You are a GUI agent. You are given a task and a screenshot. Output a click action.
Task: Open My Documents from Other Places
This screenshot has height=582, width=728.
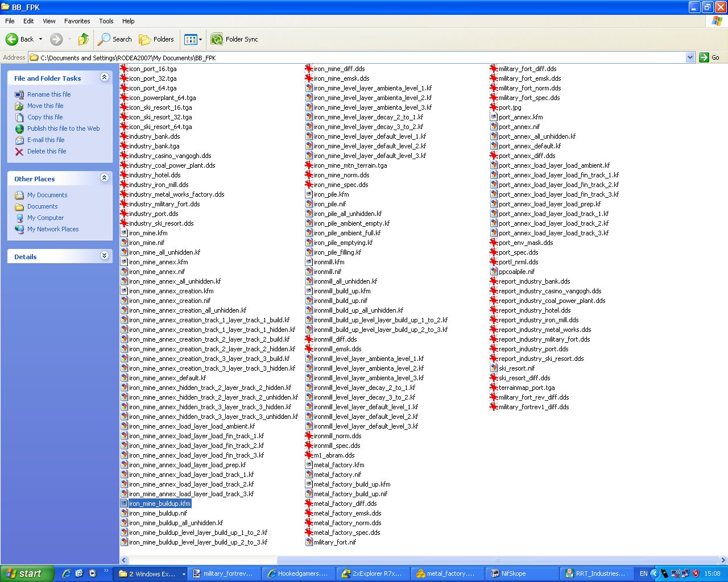47,195
